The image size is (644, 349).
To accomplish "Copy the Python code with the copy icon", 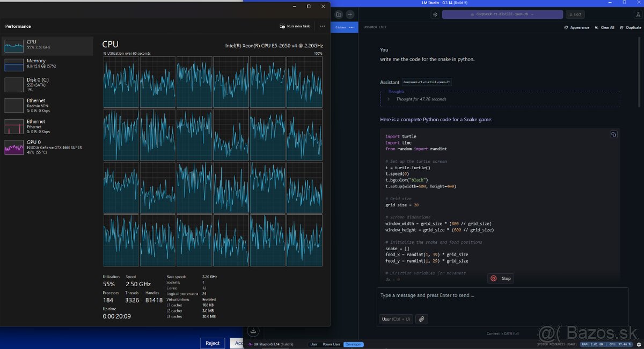I will pyautogui.click(x=613, y=134).
